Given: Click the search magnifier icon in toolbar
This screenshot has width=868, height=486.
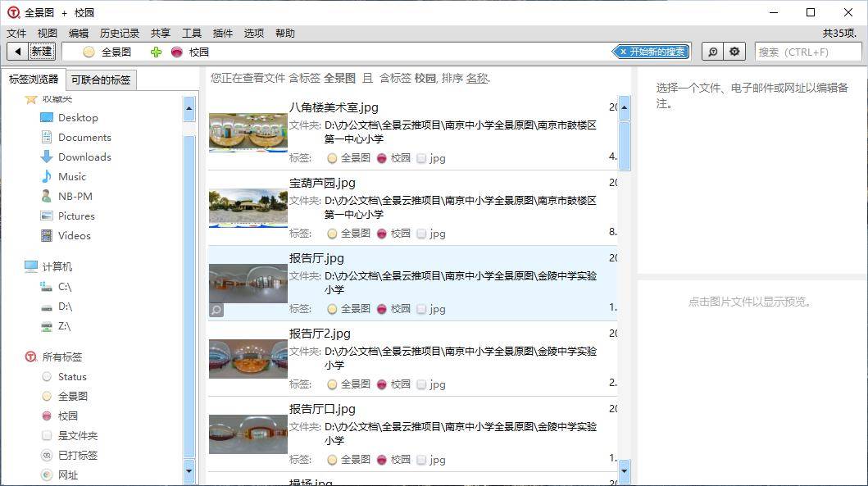Looking at the screenshot, I should click(x=712, y=52).
